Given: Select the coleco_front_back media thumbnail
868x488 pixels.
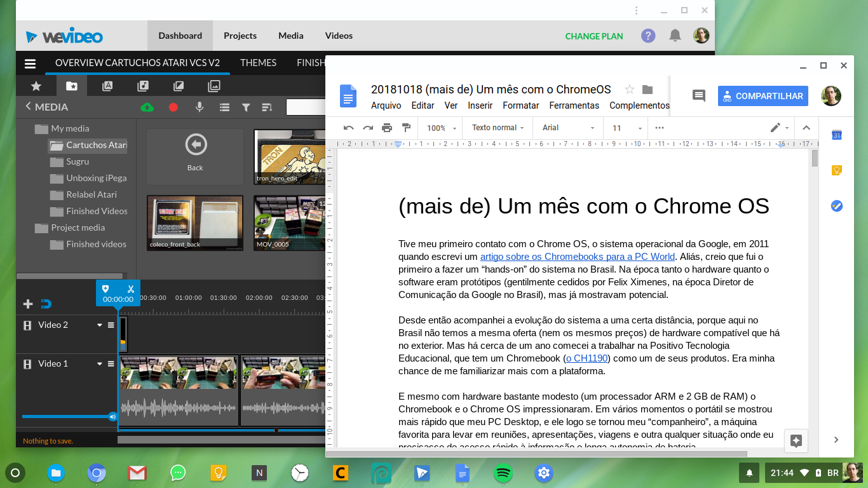Looking at the screenshot, I should point(195,222).
